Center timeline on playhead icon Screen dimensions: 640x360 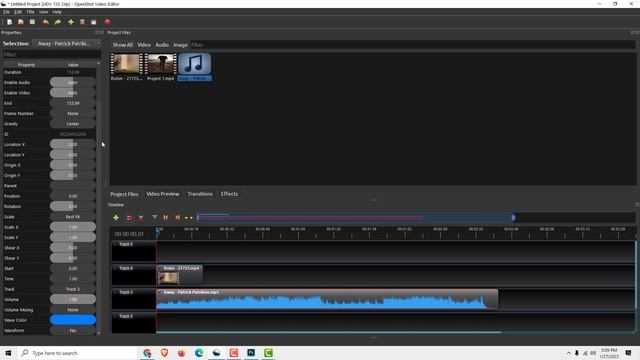[189, 218]
